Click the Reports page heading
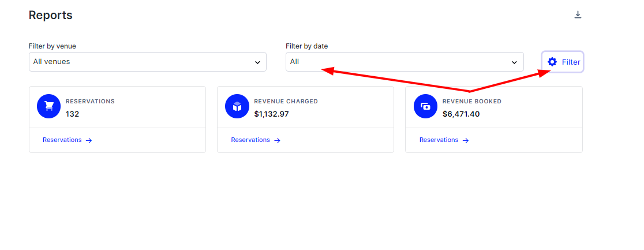 point(51,15)
